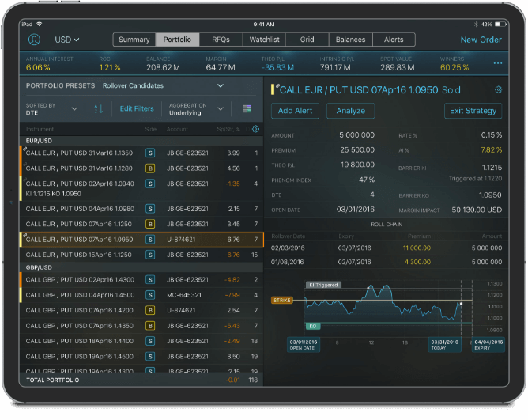This screenshot has width=528, height=420.
Task: Open settings gear in option detail panel
Action: click(498, 90)
